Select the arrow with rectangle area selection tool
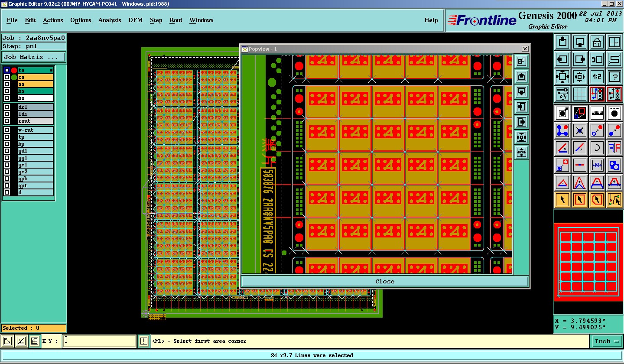 pos(580,200)
